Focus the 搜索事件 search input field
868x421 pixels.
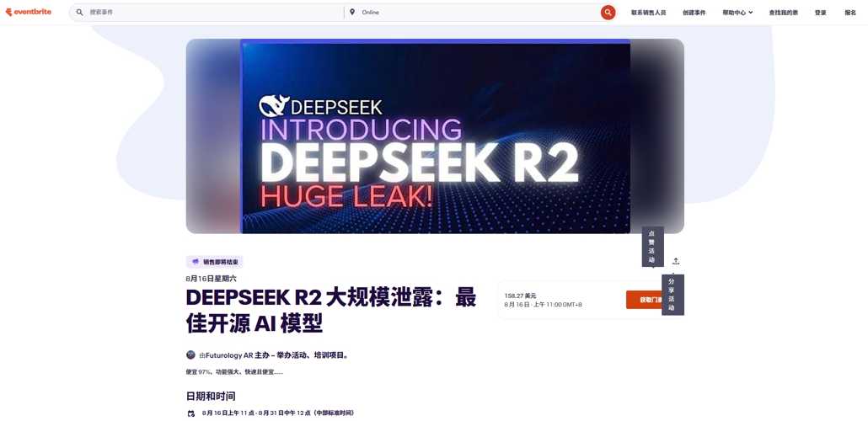215,12
